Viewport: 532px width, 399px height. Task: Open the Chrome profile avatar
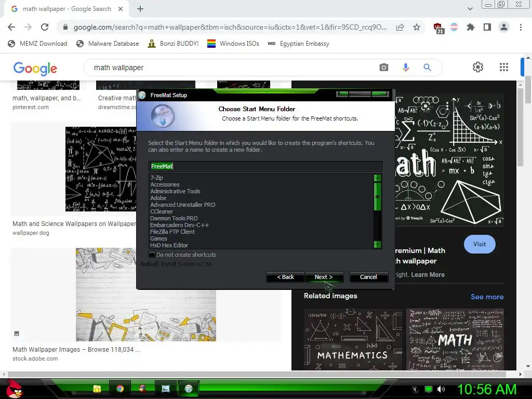tap(504, 27)
